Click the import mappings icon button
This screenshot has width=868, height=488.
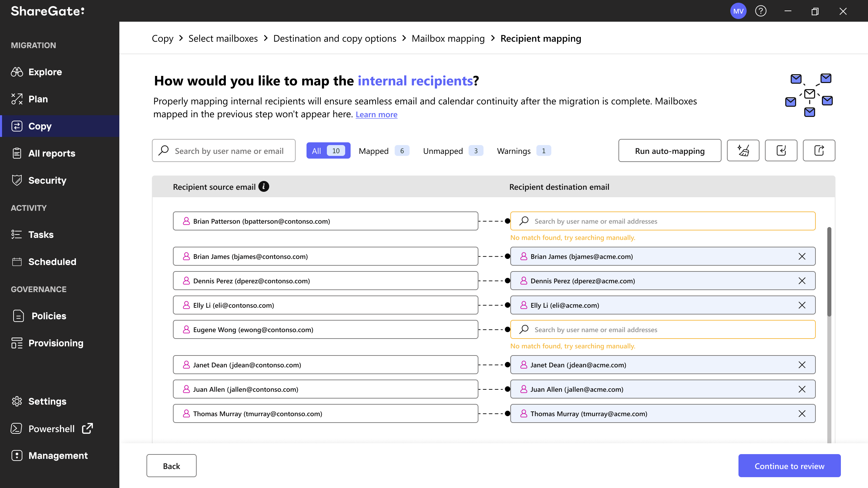pos(781,150)
